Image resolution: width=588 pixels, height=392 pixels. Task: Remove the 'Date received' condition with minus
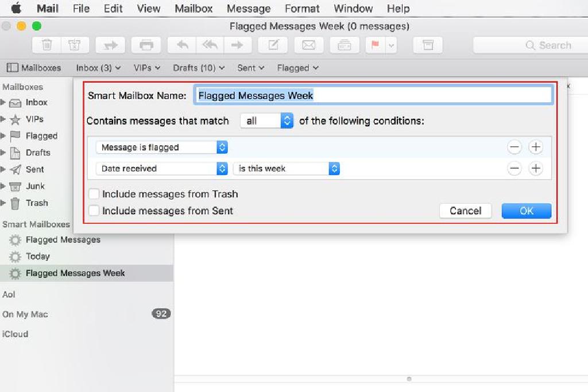pos(514,169)
